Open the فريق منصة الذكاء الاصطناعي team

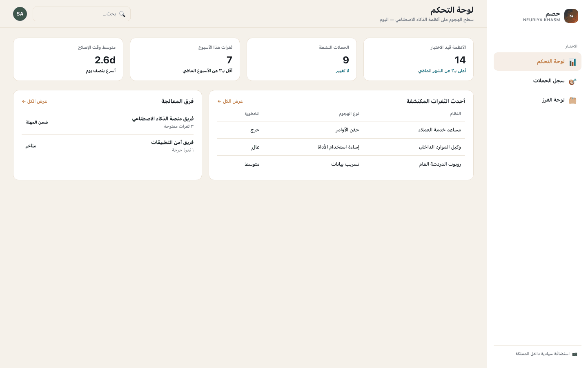(163, 119)
